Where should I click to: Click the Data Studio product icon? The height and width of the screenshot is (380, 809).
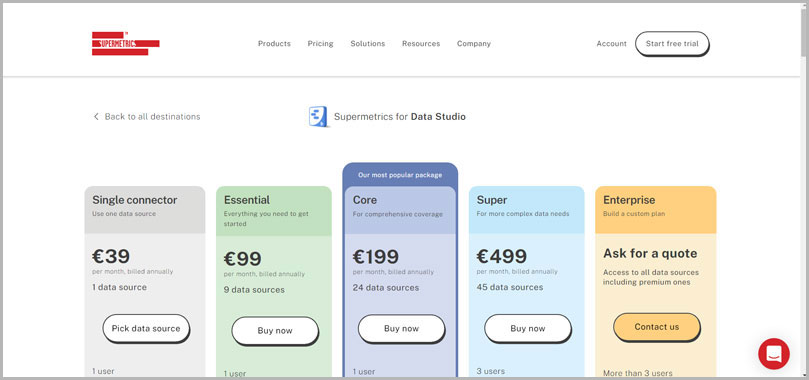(x=318, y=117)
